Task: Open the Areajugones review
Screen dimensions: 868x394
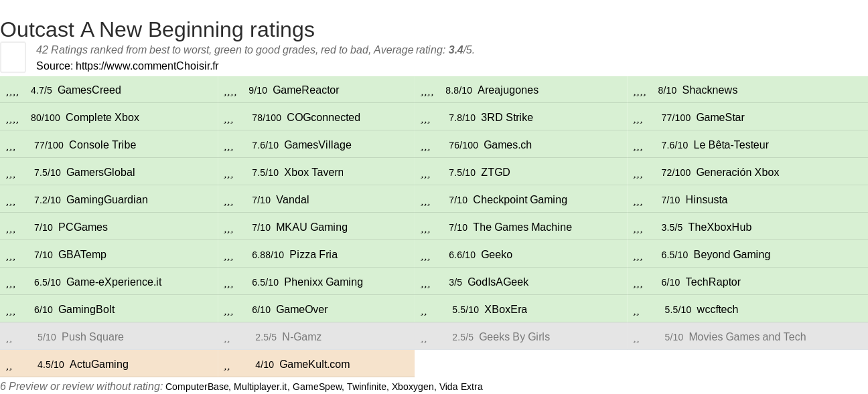Action: (508, 90)
